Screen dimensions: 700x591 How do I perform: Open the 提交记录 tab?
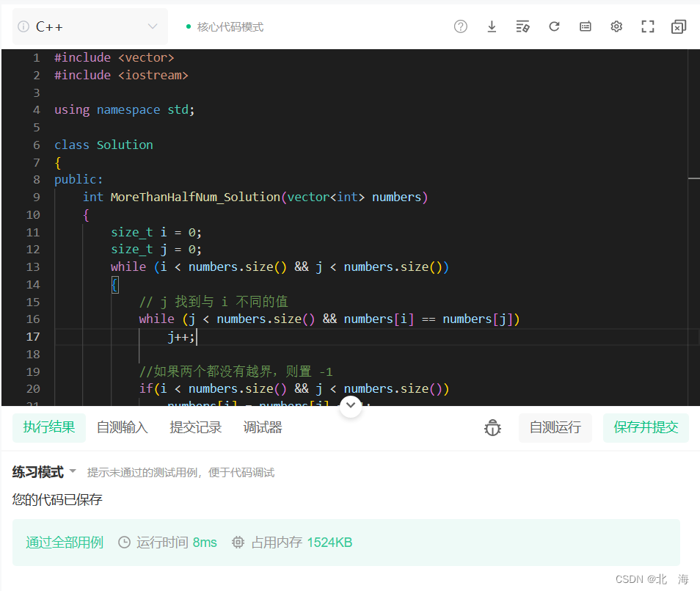coord(195,427)
